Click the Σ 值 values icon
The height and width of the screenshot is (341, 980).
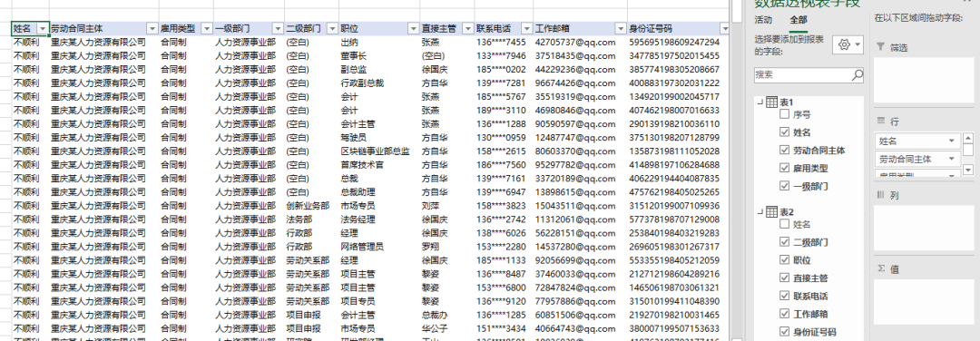click(881, 268)
